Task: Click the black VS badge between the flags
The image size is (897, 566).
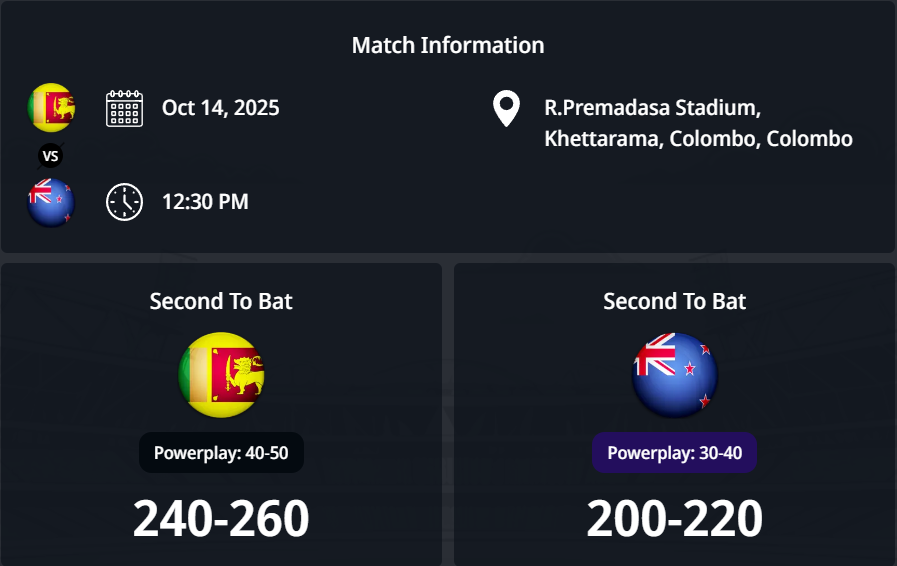Action: [51, 156]
